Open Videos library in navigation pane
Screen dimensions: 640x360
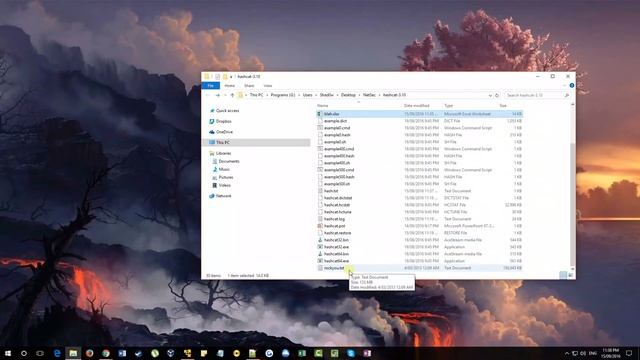click(221, 185)
